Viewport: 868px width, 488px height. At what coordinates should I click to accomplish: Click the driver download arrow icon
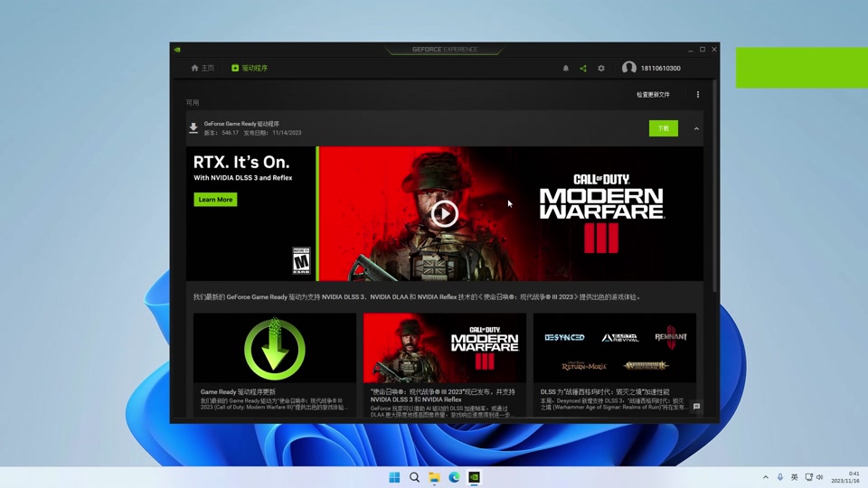(x=193, y=128)
